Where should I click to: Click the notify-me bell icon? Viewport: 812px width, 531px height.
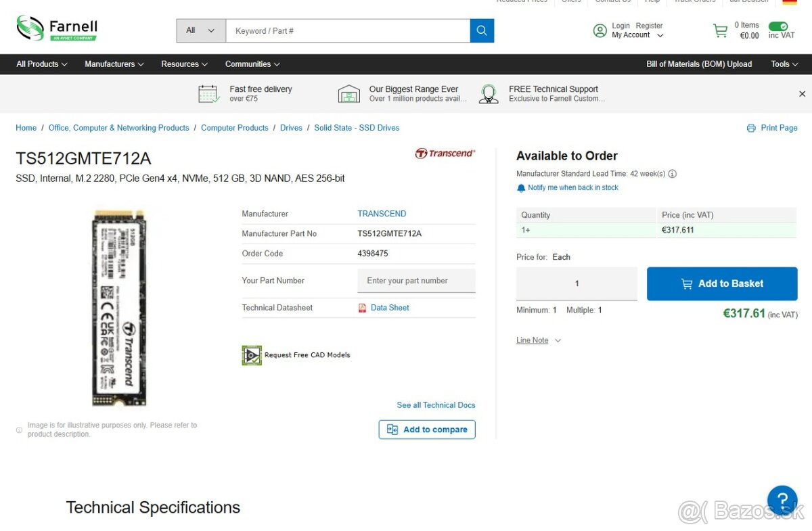pos(520,187)
